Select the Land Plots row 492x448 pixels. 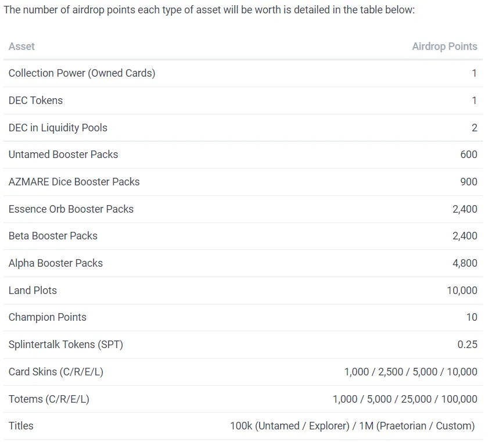243,291
